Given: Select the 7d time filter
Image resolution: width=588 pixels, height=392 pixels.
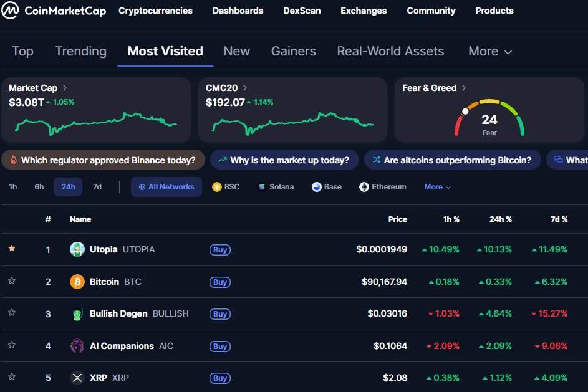Looking at the screenshot, I should tap(97, 186).
